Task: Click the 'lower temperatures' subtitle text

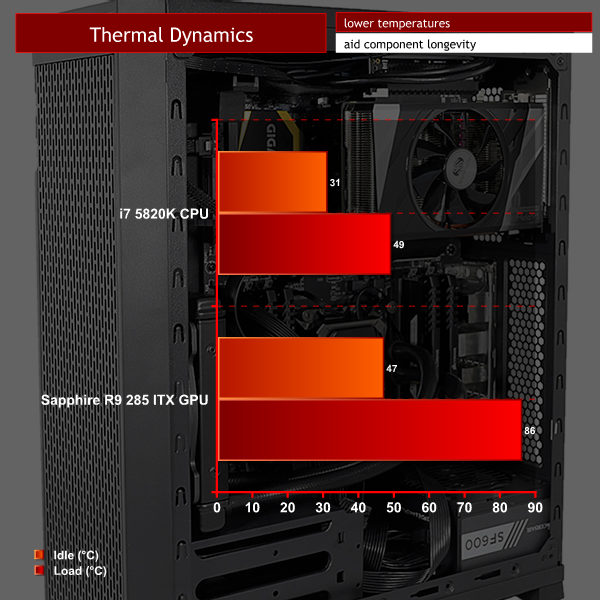Action: [x=396, y=23]
